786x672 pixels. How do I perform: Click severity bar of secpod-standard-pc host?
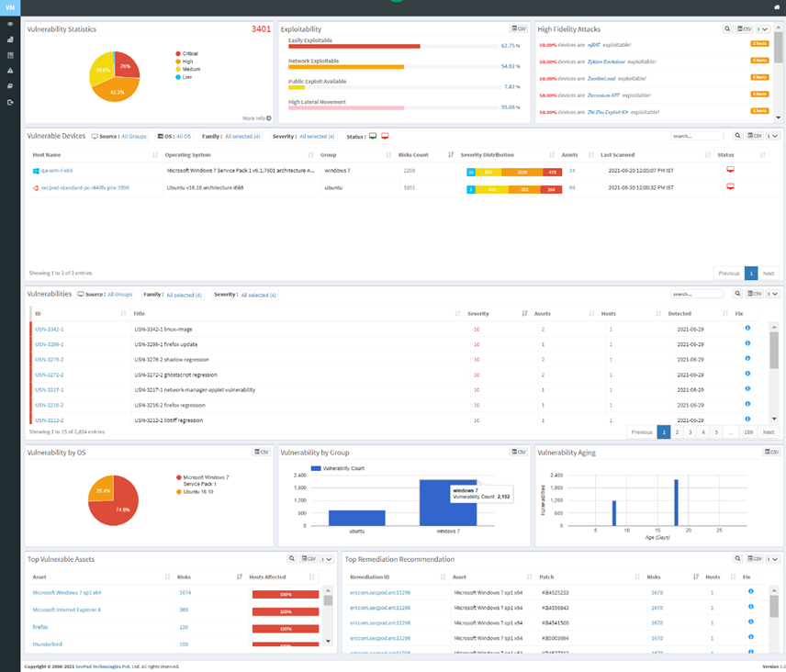(514, 189)
